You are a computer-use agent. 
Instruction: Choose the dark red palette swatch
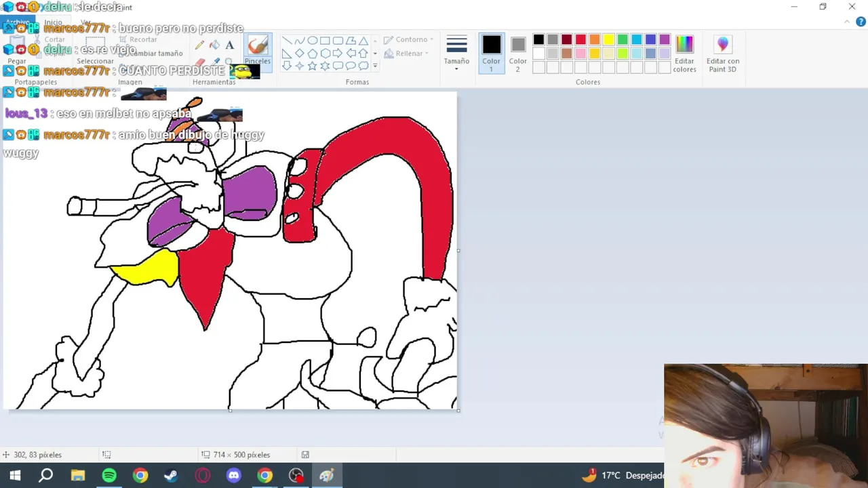[x=566, y=40]
